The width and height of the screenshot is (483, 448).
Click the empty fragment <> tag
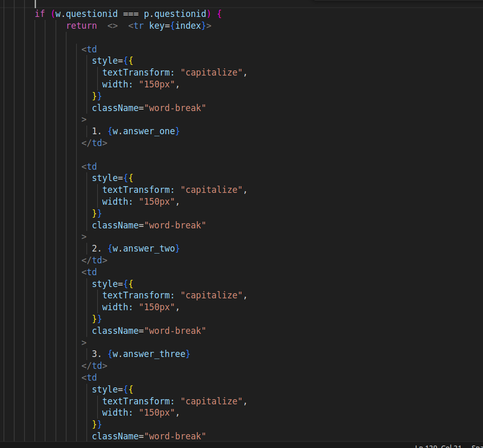[x=113, y=26]
